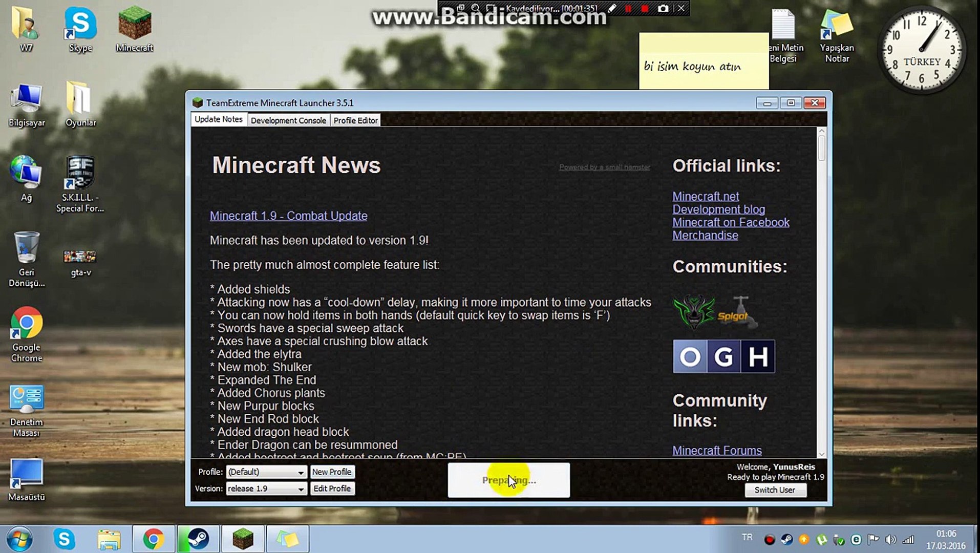The width and height of the screenshot is (980, 553).
Task: Launch the Minecraft desktop icon
Action: 135,29
